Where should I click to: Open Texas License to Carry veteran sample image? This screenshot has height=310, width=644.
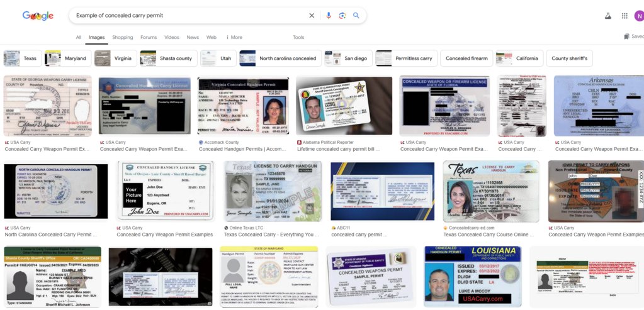(x=273, y=191)
